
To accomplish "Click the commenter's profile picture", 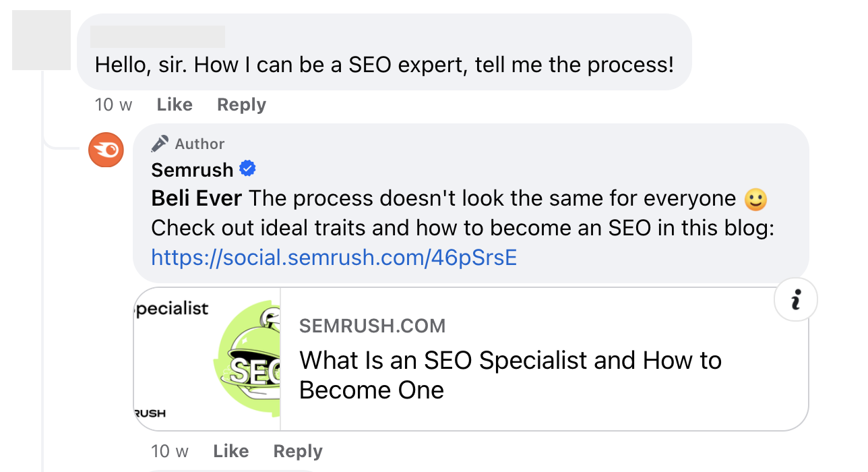I will click(41, 40).
